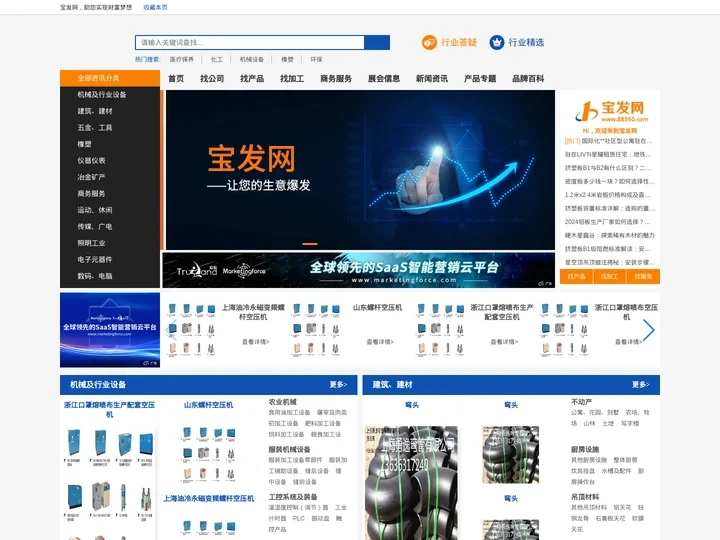Open 找公司 navigation tab

click(212, 79)
